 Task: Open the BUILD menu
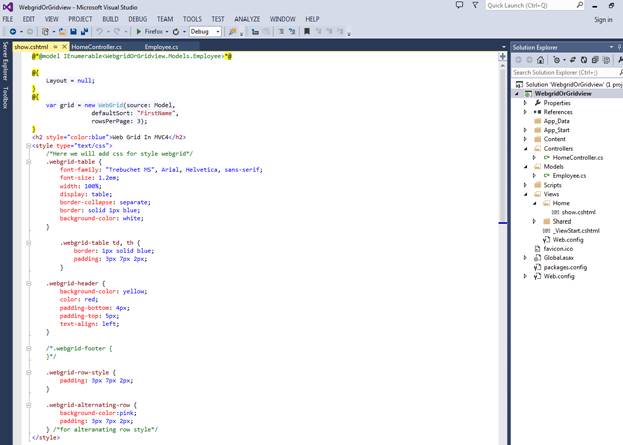coord(110,19)
